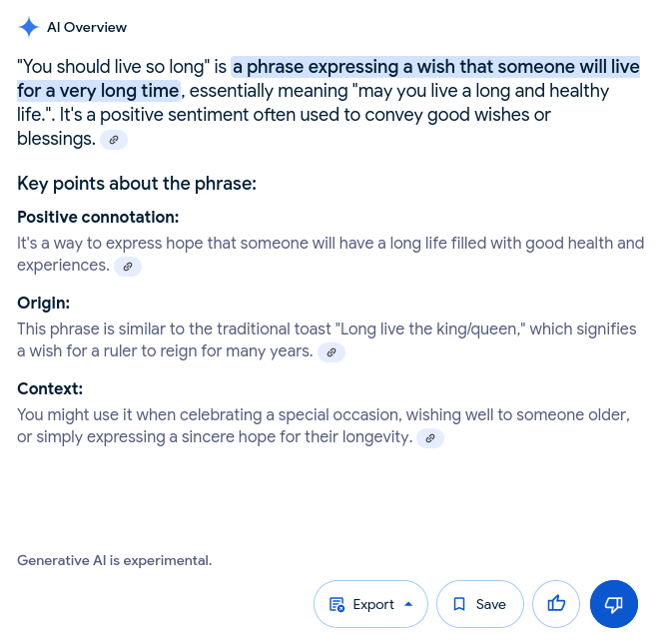This screenshot has width=668, height=644.
Task: Click the highlighted phrase "for a very long time"
Action: (98, 91)
